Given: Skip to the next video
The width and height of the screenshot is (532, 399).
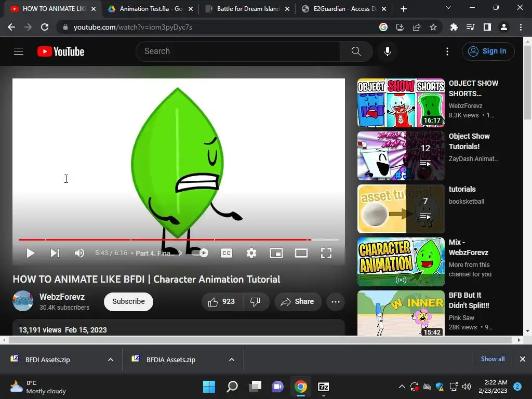Looking at the screenshot, I should point(55,253).
